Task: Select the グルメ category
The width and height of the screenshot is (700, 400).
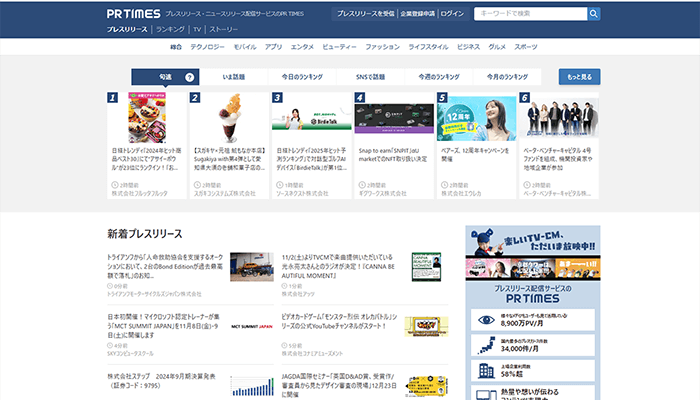Action: [x=497, y=47]
